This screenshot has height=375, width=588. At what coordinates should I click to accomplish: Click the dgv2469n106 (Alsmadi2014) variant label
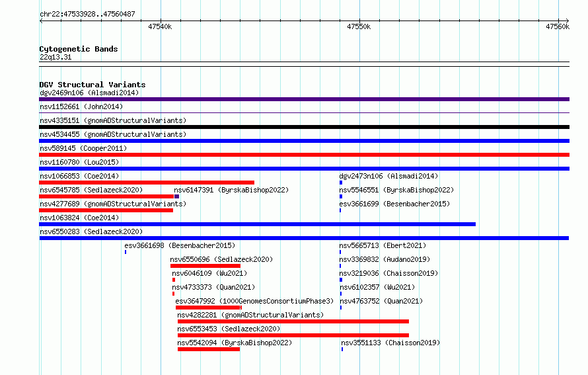89,93
